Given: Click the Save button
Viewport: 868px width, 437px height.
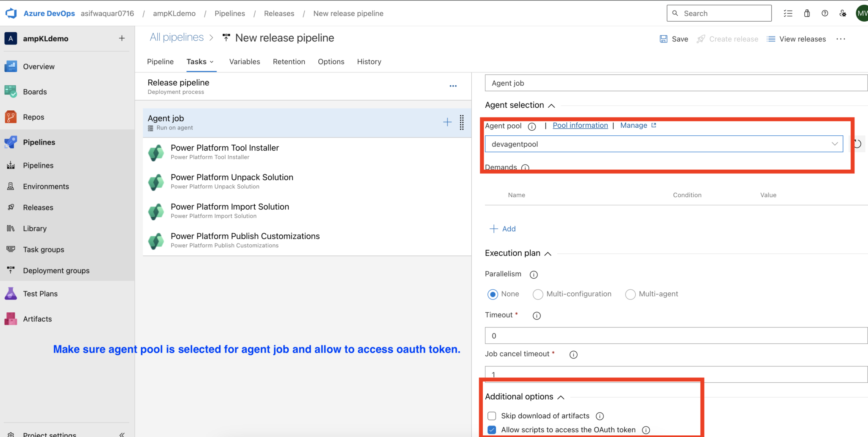Looking at the screenshot, I should coord(674,39).
